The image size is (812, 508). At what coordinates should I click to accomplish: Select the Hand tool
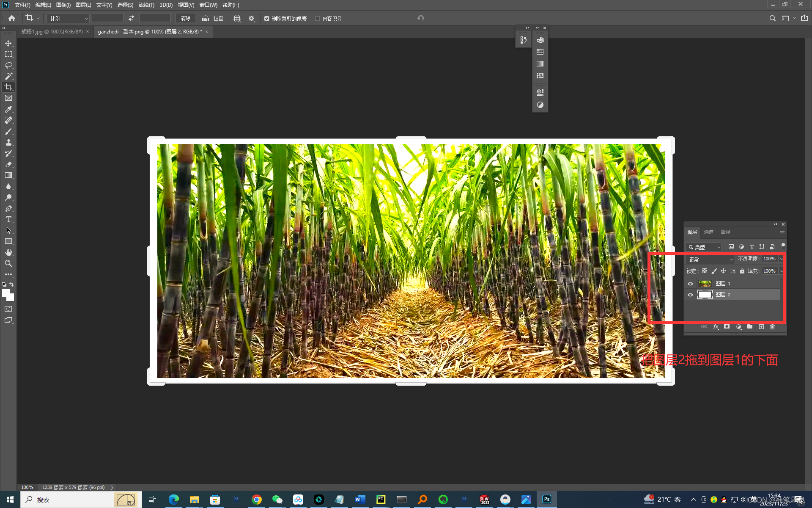tap(8, 252)
